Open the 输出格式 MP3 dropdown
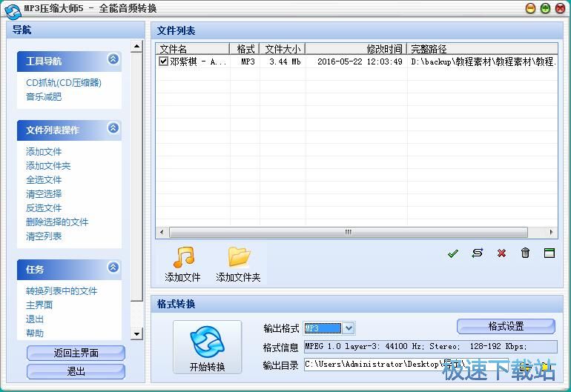Viewport: 571px width, 392px height. [x=349, y=328]
